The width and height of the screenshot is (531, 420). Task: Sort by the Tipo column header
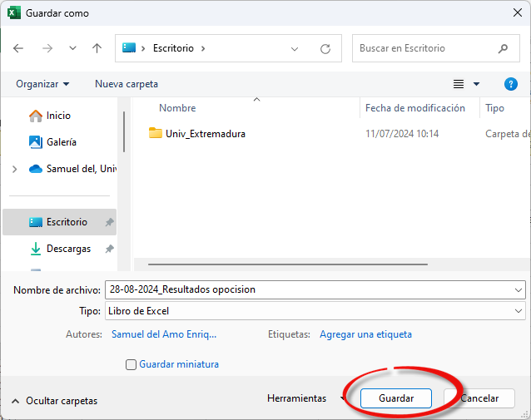[x=494, y=108]
